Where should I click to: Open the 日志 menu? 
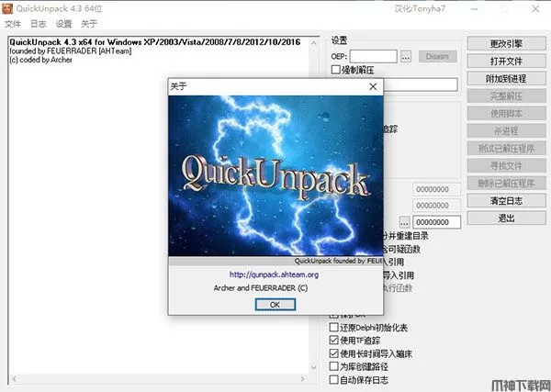tap(38, 24)
